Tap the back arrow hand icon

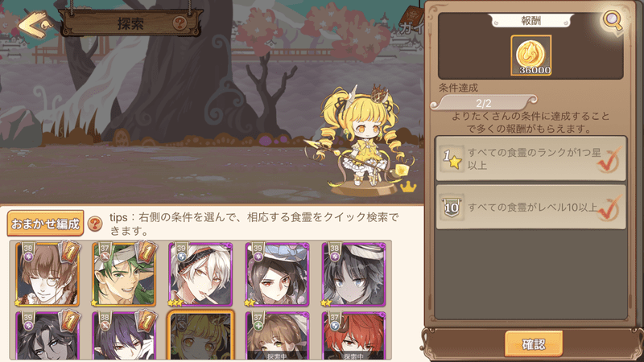point(35,24)
